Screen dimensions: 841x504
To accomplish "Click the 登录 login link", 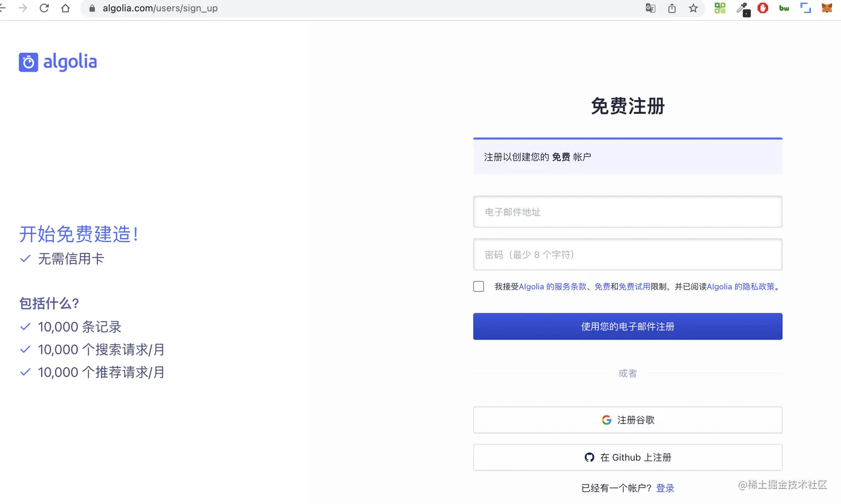I will click(665, 488).
